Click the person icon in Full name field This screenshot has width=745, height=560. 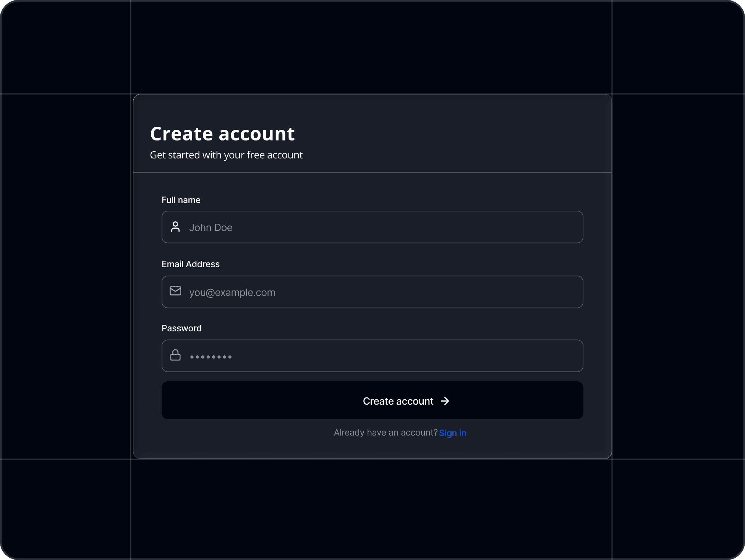[x=175, y=227]
